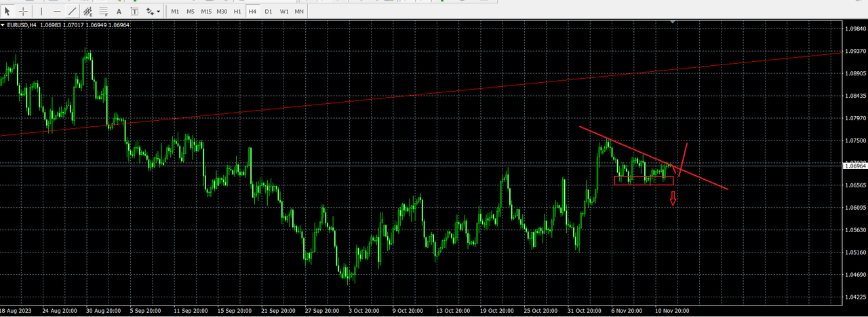
Task: Select the text label 'T' tool
Action: pyautogui.click(x=134, y=11)
